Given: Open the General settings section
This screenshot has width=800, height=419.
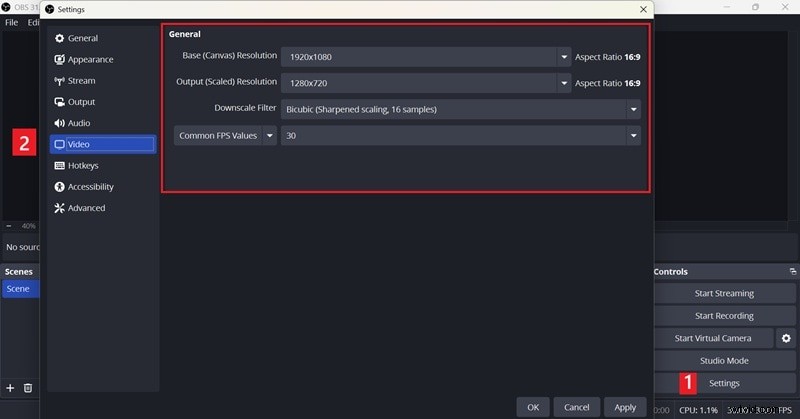Looking at the screenshot, I should tap(82, 38).
